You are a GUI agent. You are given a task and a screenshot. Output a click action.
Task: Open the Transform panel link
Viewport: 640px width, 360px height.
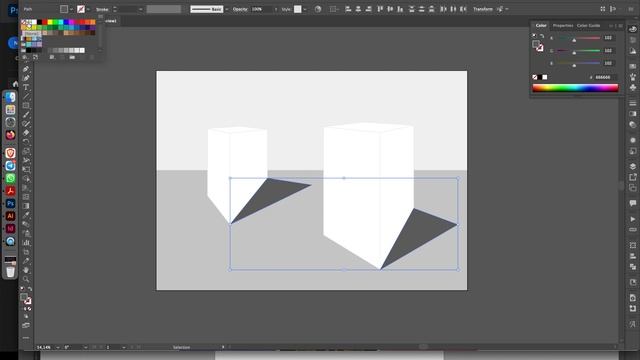coord(483,9)
